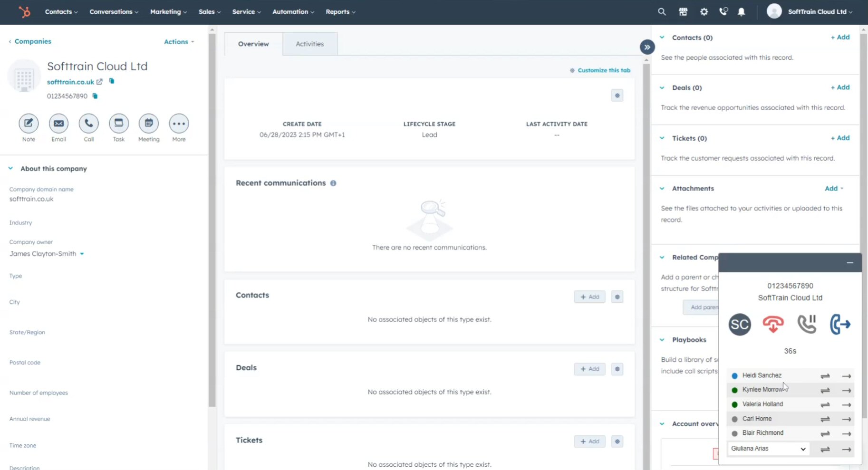The image size is (868, 470).
Task: Click the single-arrow transfer icon for Kynlee Morrow
Action: (846, 390)
